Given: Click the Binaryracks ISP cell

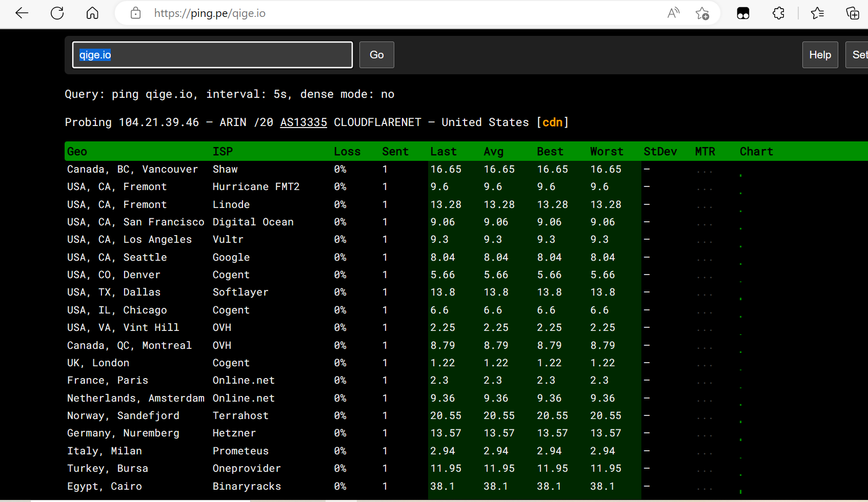Looking at the screenshot, I should (x=247, y=487).
